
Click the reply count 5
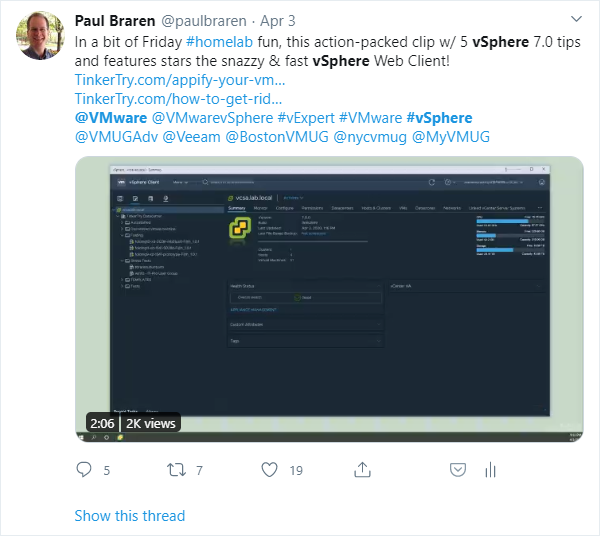pyautogui.click(x=107, y=470)
